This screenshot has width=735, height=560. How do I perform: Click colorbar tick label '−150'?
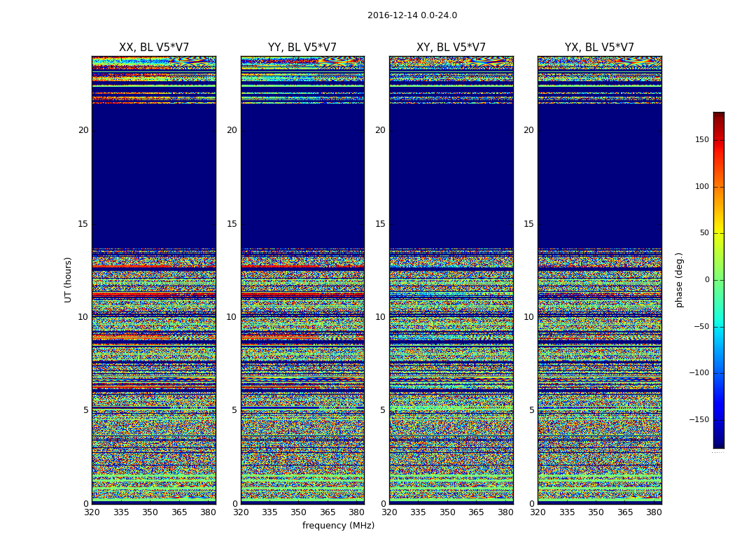click(699, 419)
